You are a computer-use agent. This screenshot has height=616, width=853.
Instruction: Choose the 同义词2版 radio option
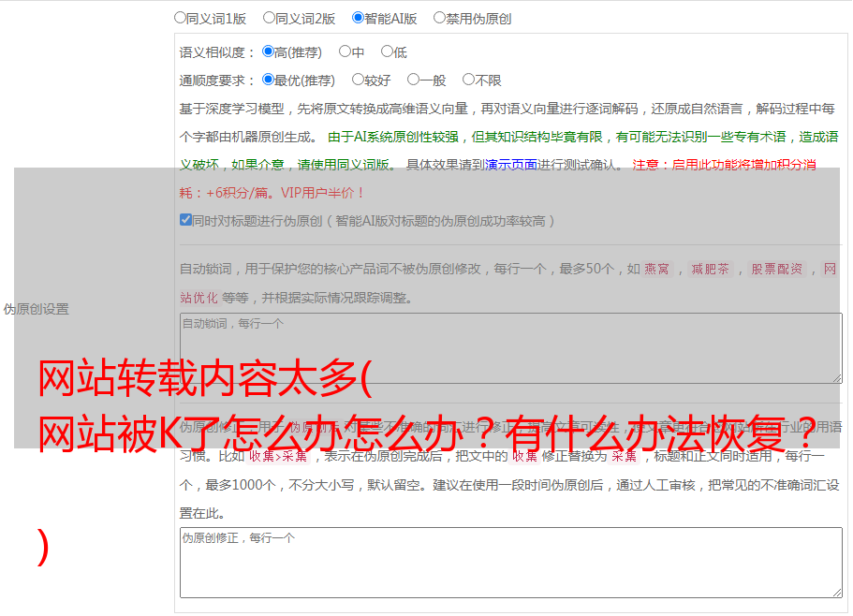click(x=269, y=18)
